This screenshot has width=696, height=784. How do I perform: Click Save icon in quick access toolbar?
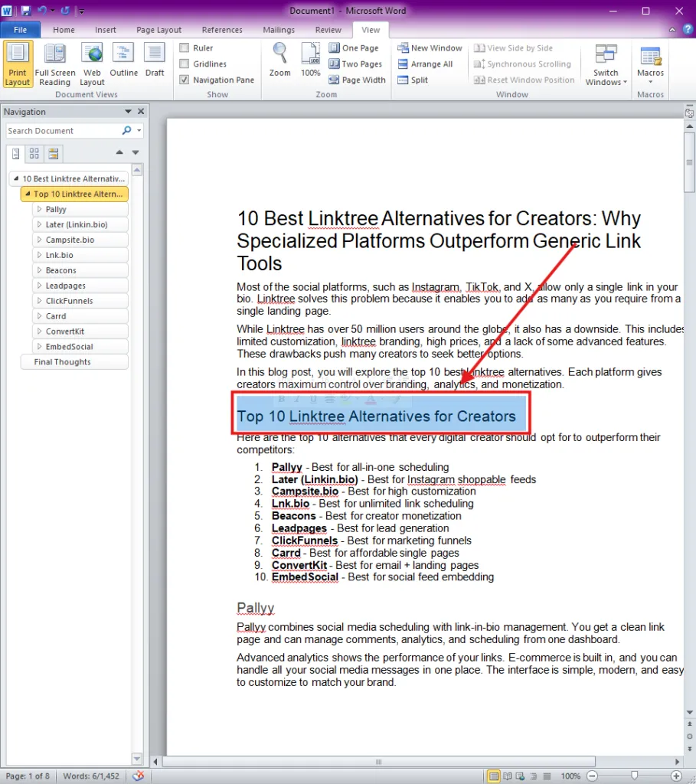[25, 10]
